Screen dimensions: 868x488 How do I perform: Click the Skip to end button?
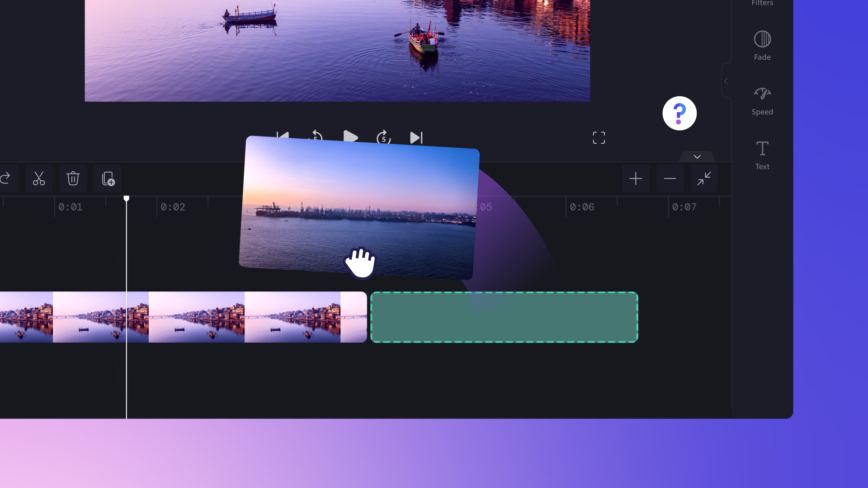tap(417, 138)
